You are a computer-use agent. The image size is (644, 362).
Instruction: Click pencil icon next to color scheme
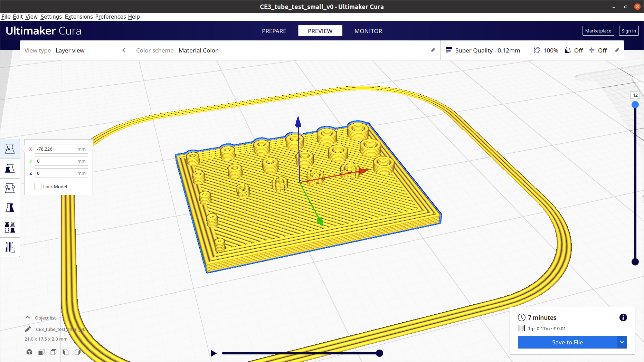point(433,50)
